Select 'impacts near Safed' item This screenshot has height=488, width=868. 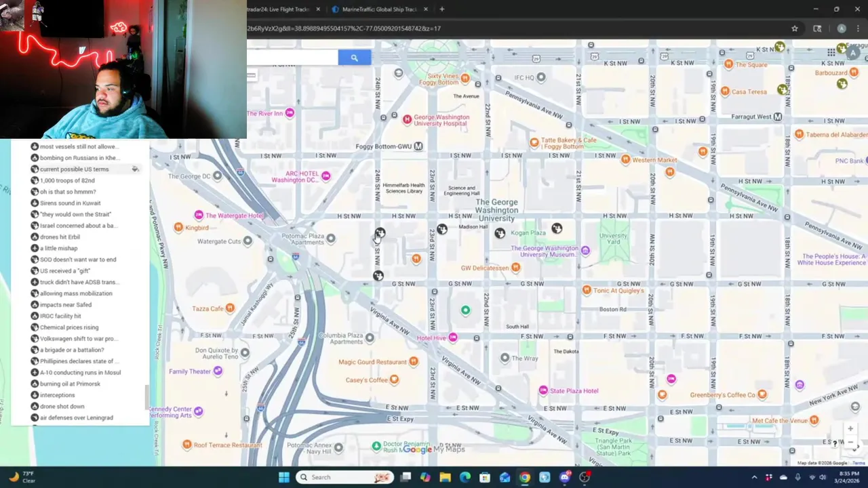click(66, 305)
